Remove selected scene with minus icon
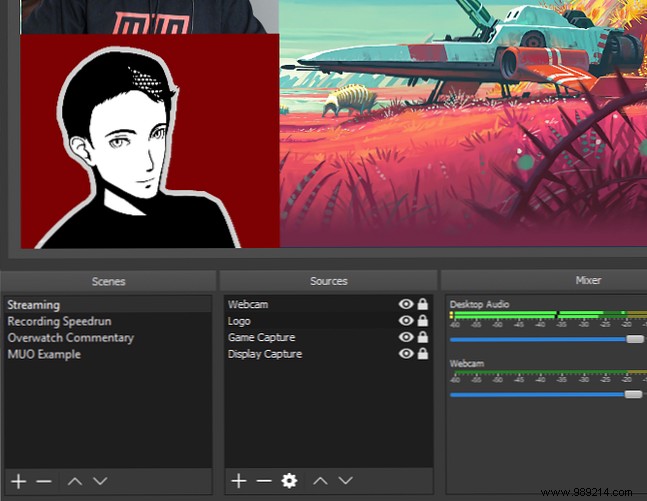Screen dimensions: 647x501 click(x=44, y=481)
